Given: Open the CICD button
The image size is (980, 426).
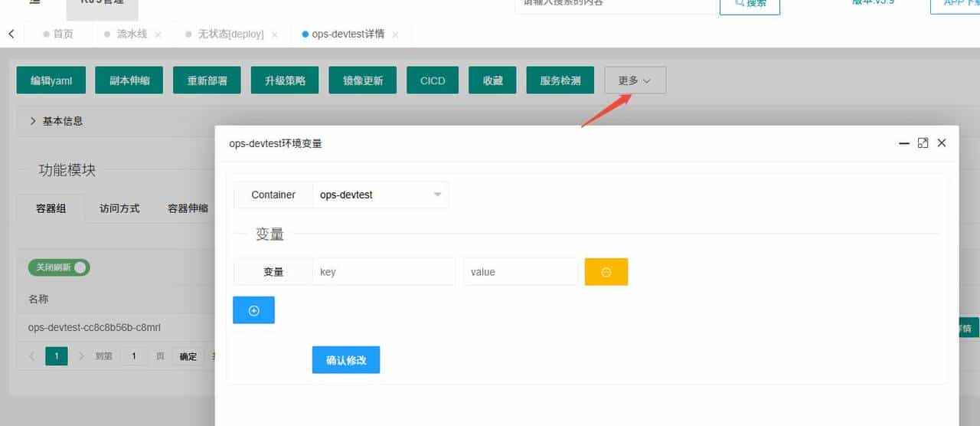Looking at the screenshot, I should 433,80.
